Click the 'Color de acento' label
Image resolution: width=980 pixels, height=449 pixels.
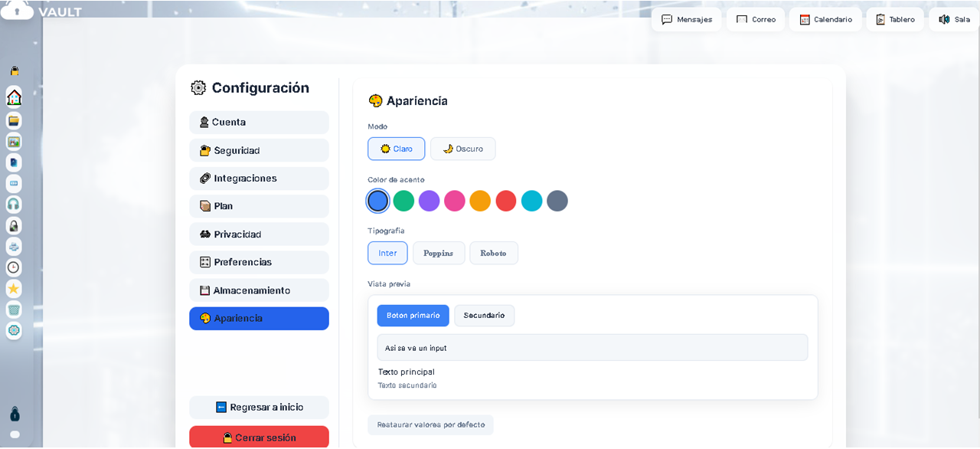pos(397,180)
